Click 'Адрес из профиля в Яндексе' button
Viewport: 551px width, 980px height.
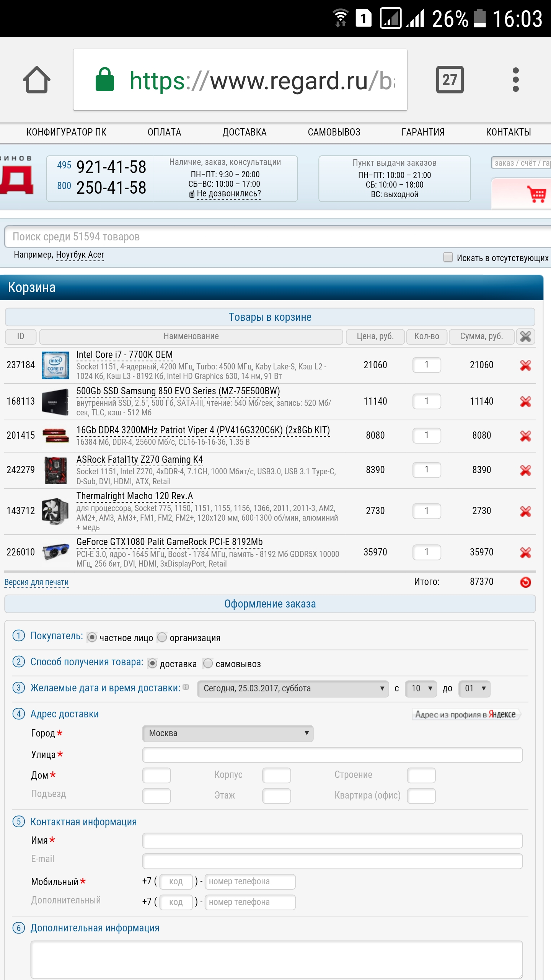coord(466,714)
